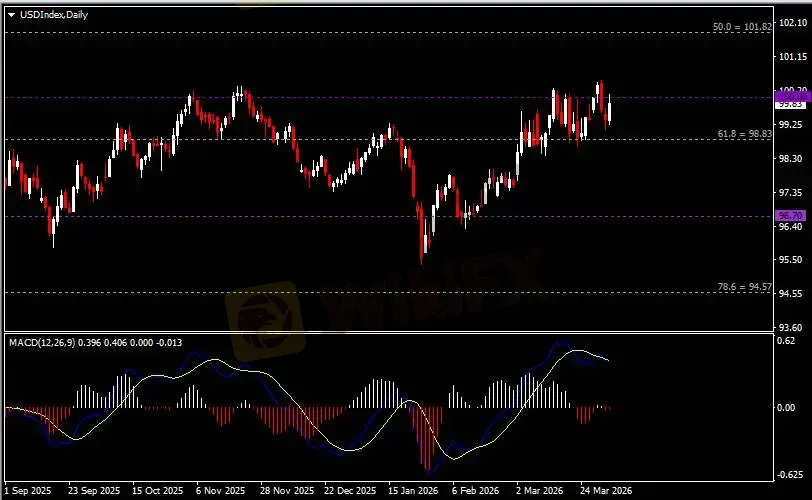Image resolution: width=812 pixels, height=500 pixels.
Task: Click the 0.62 MACD scale value
Action: (786, 341)
